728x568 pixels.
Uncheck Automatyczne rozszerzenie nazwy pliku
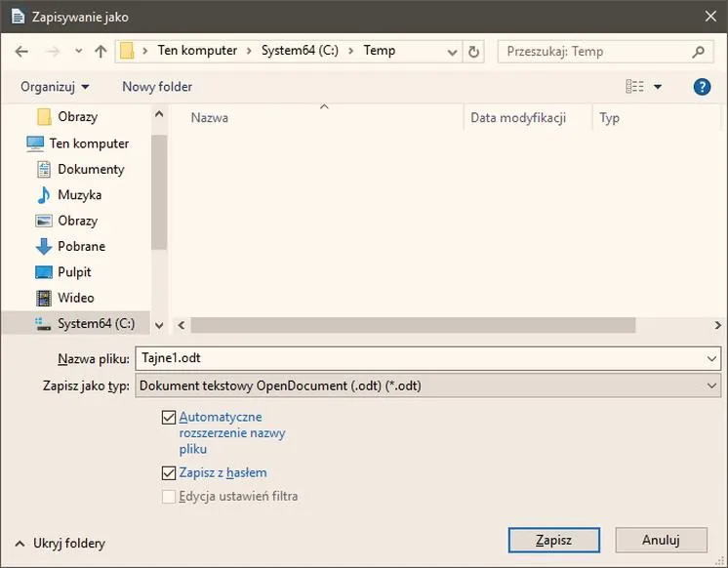[169, 417]
